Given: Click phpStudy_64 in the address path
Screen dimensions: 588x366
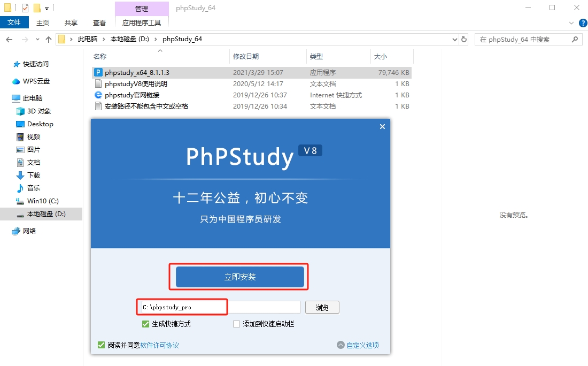Looking at the screenshot, I should tap(182, 39).
